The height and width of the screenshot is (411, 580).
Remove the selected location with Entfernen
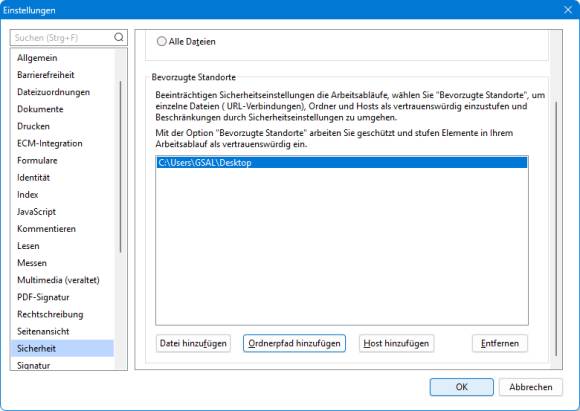pyautogui.click(x=500, y=343)
